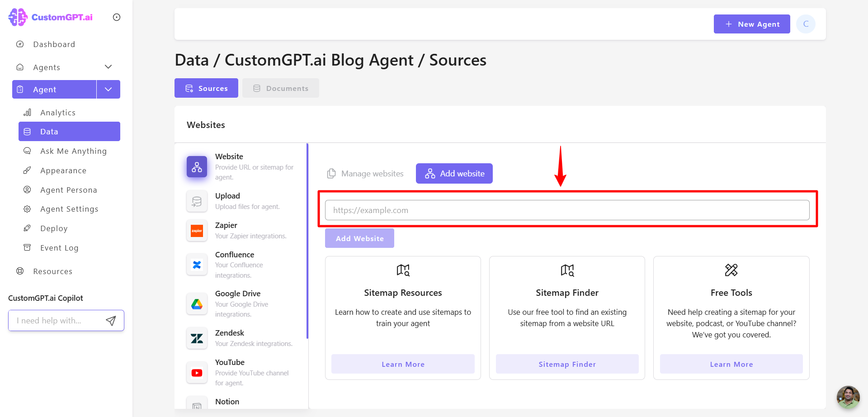Viewport: 868px width, 417px height.
Task: Open the Ask Me Anything page
Action: tap(73, 151)
